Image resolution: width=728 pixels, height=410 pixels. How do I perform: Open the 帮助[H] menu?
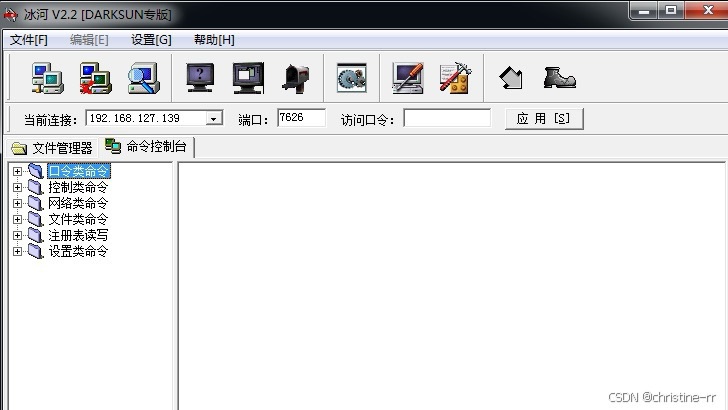pyautogui.click(x=214, y=40)
